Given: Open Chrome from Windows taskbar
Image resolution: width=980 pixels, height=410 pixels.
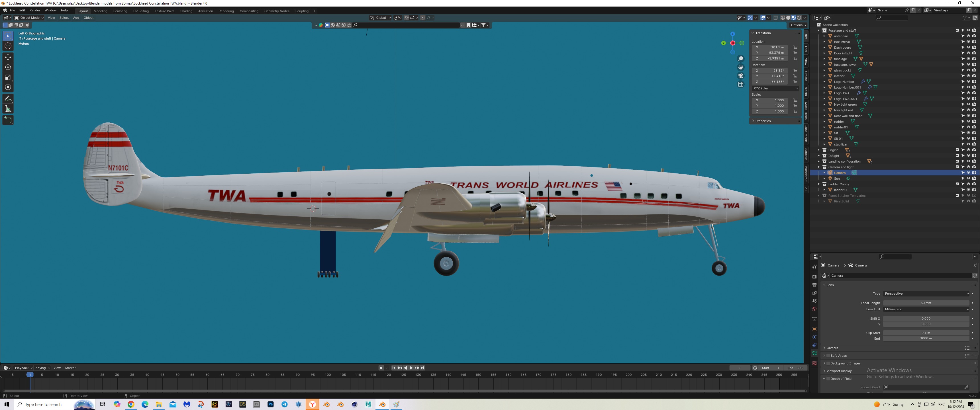Looking at the screenshot, I should (131, 404).
